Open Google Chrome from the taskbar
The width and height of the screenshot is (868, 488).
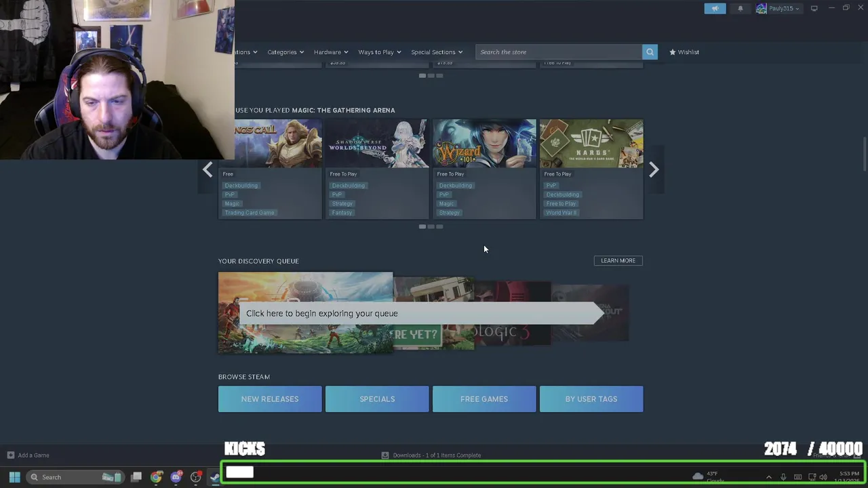pos(156,477)
